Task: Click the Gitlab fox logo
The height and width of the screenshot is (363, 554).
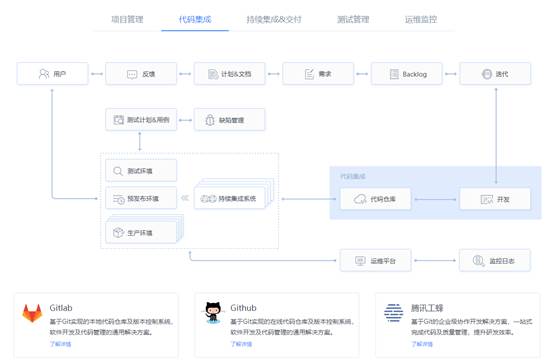Action: pyautogui.click(x=32, y=313)
